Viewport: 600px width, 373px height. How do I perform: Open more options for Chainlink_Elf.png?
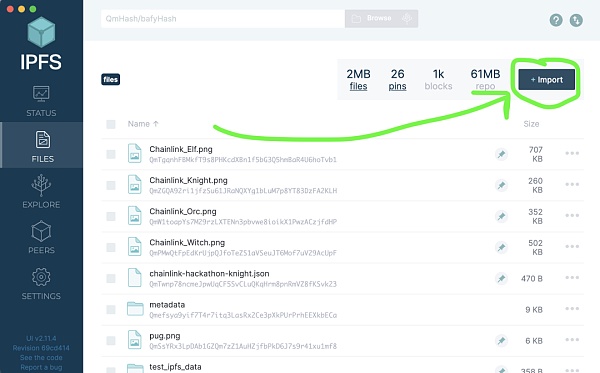coord(572,153)
